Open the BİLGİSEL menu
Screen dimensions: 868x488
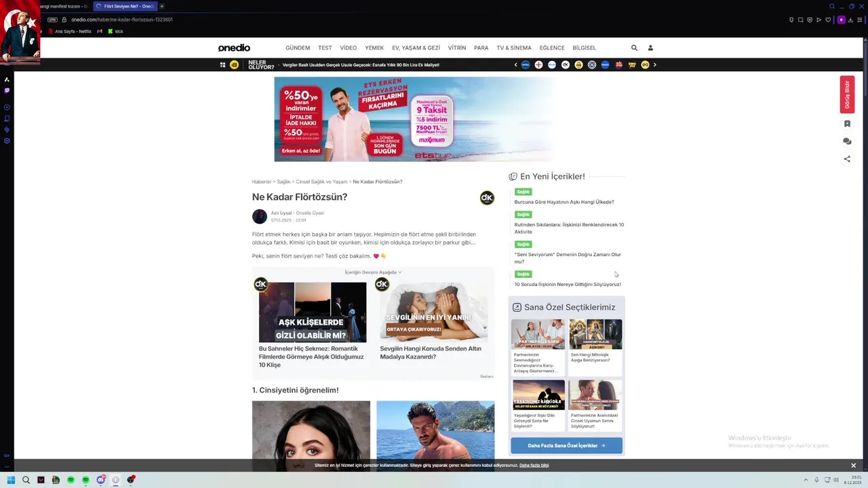[x=585, y=48]
